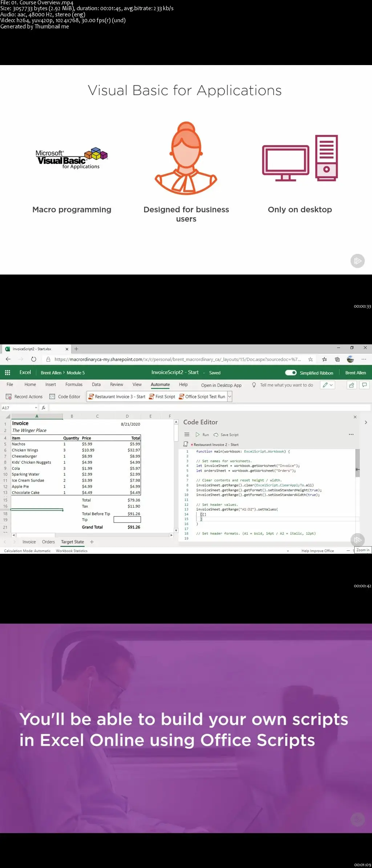Open the File menu
This screenshot has height=868, width=372.
(10, 385)
